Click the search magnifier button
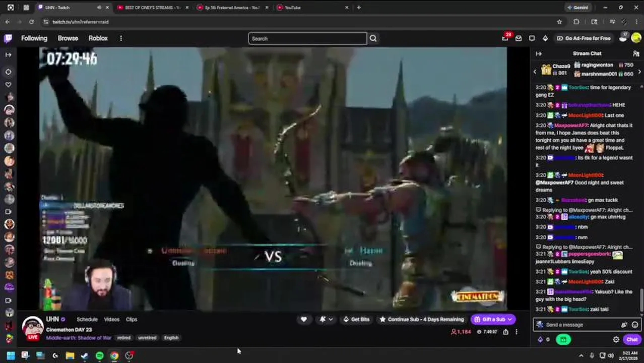 pyautogui.click(x=373, y=38)
